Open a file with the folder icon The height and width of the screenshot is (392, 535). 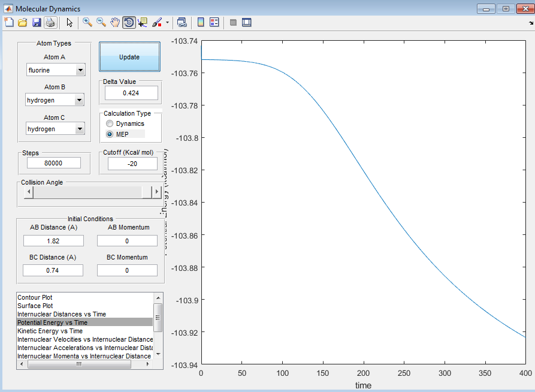point(23,22)
